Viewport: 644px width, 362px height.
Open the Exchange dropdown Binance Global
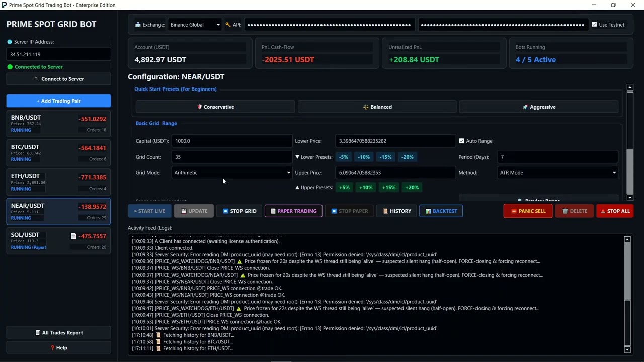(x=195, y=25)
